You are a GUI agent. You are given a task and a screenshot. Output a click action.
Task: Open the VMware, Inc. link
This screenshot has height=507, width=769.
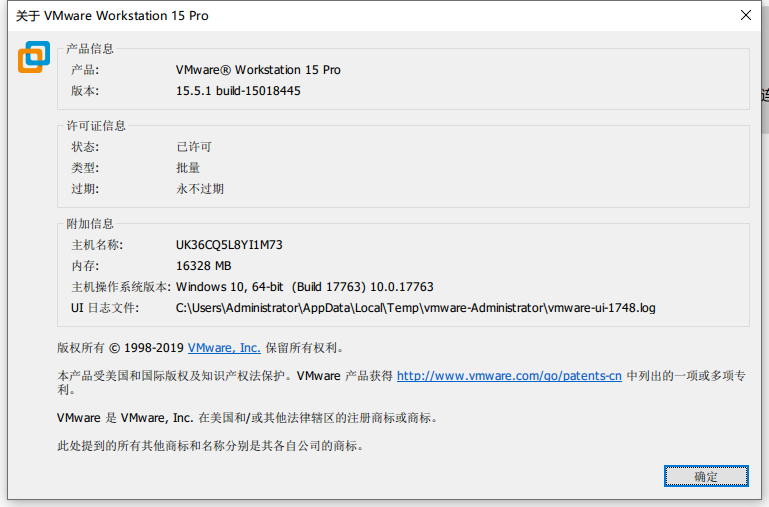coord(224,348)
